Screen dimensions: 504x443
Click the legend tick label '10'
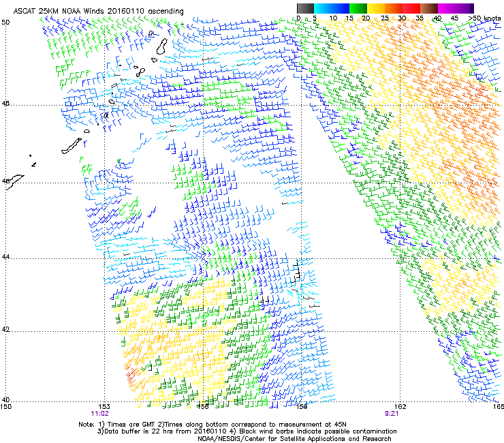tap(333, 18)
